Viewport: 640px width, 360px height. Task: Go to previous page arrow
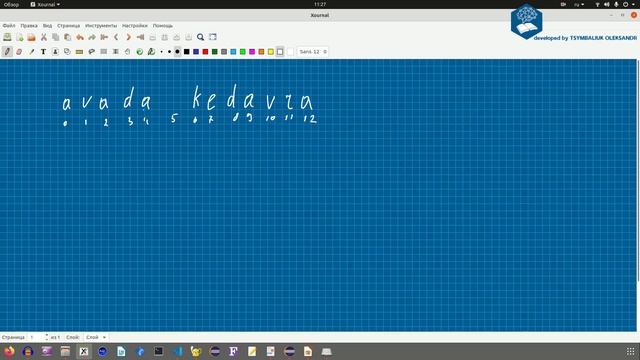click(116, 37)
